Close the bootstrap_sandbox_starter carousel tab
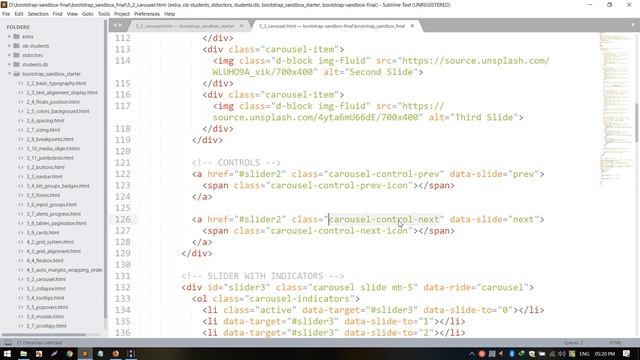640x360 pixels. point(242,26)
